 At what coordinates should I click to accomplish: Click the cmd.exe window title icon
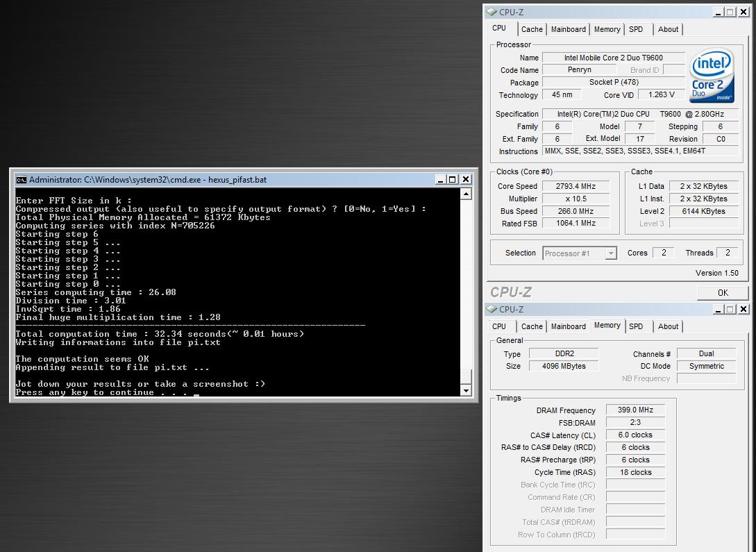(x=21, y=180)
